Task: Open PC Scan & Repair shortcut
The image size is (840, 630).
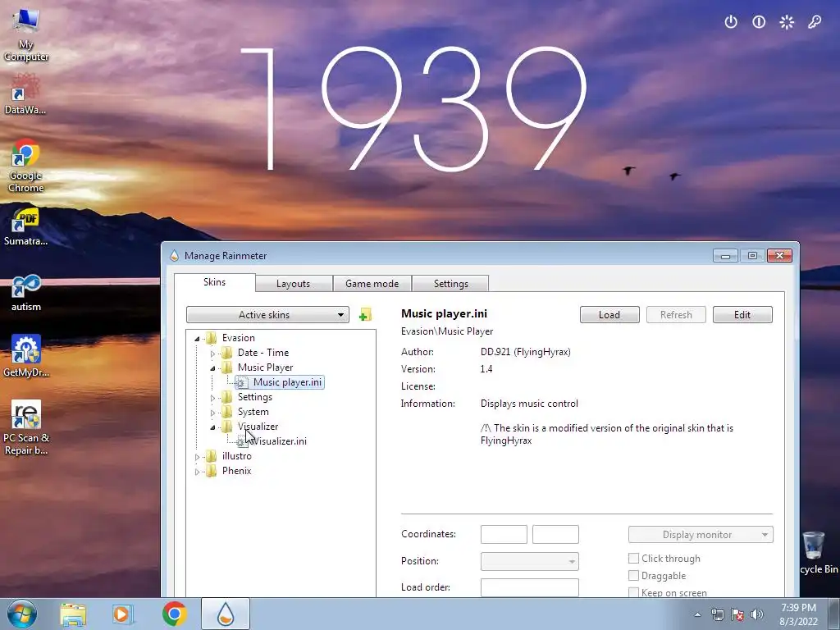Action: (x=25, y=427)
